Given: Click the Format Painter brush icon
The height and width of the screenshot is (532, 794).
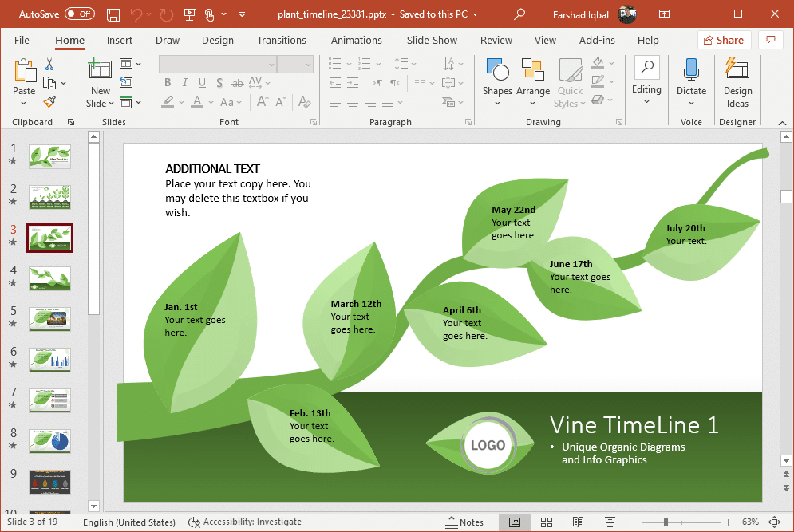Looking at the screenshot, I should tap(49, 102).
